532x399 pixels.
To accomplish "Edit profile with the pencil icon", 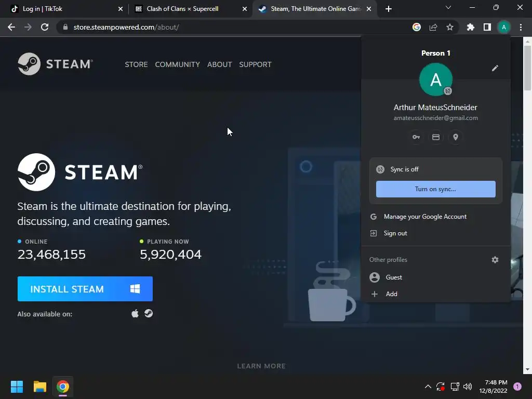I will [x=495, y=68].
